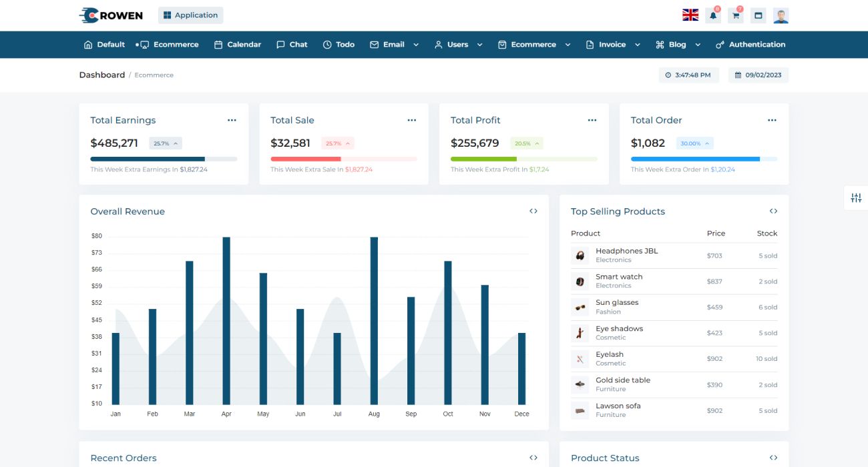Expand the Blog dropdown menu
Image resolution: width=868 pixels, height=467 pixels.
(x=678, y=45)
